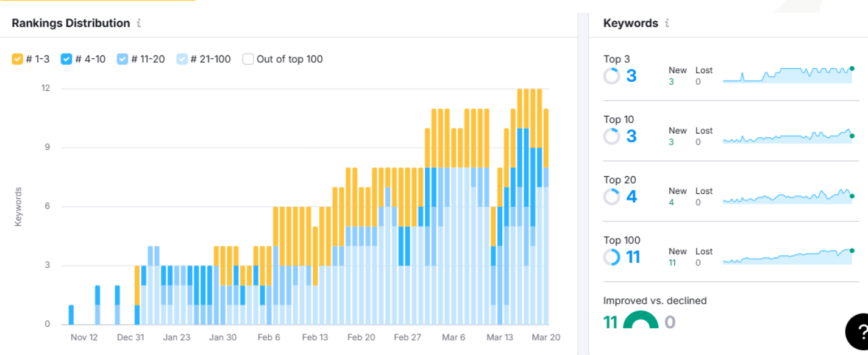Image resolution: width=868 pixels, height=355 pixels.
Task: Disable the # 11-20 rankings checkbox
Action: [123, 59]
